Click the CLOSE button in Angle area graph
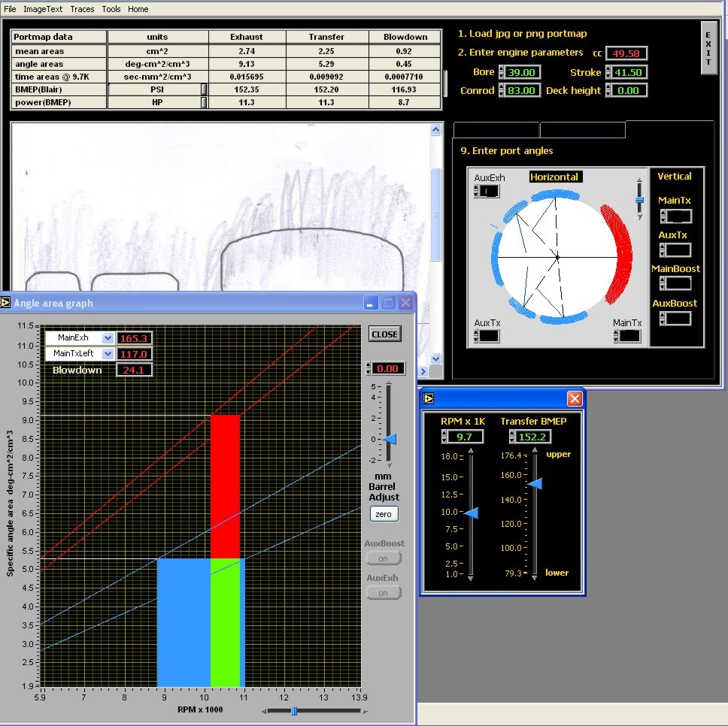 pyautogui.click(x=384, y=334)
